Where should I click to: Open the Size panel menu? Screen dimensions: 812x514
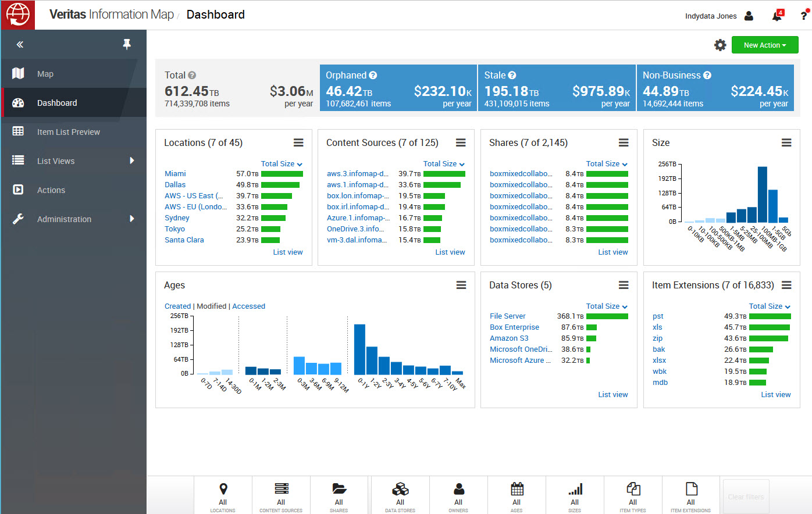coord(786,142)
